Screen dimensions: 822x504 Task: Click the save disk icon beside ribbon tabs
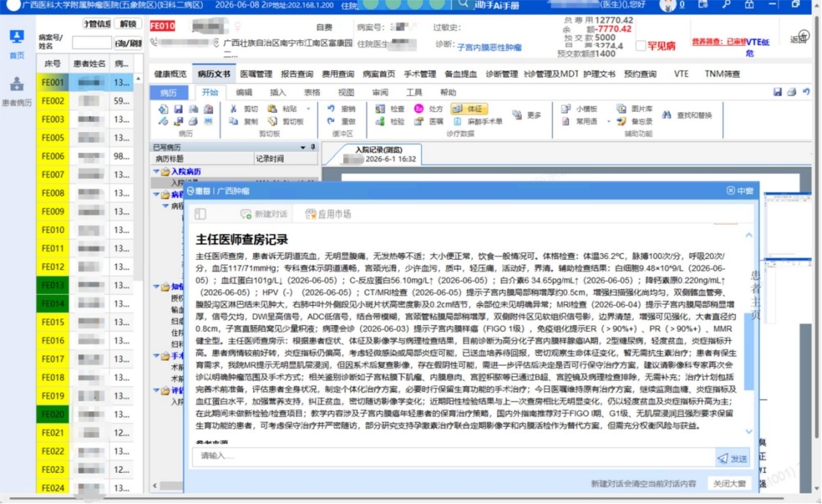pos(777,92)
